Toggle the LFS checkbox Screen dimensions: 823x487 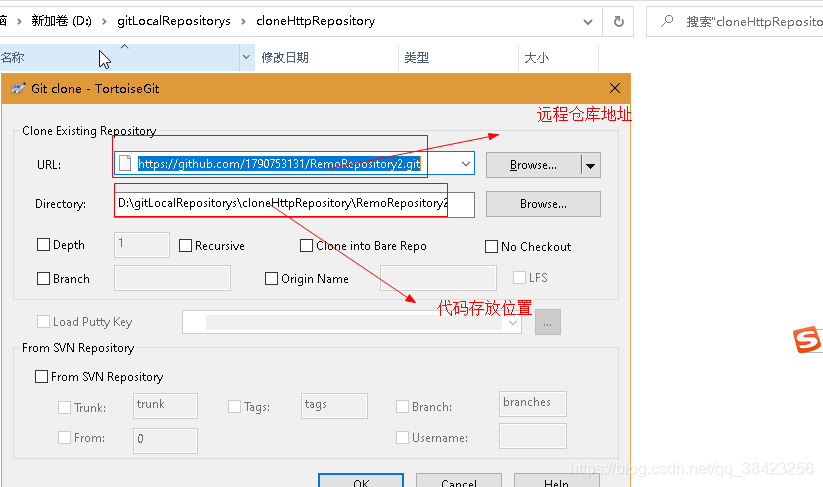pos(519,278)
